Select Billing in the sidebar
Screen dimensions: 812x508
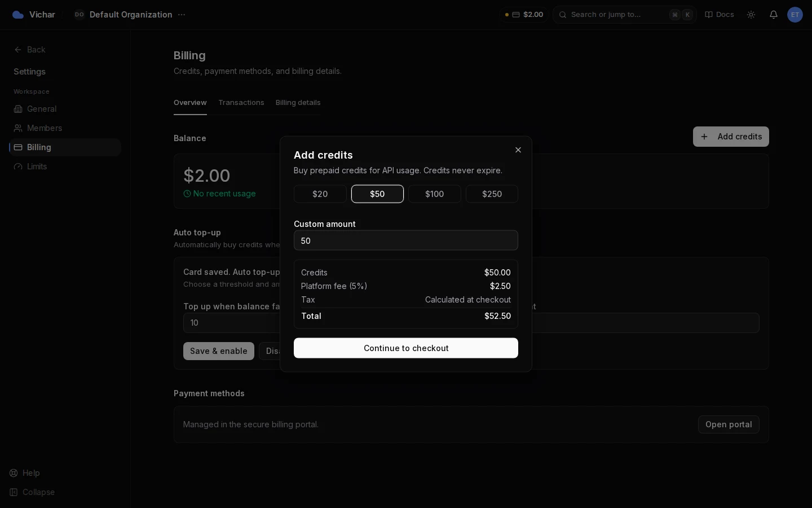pos(65,147)
